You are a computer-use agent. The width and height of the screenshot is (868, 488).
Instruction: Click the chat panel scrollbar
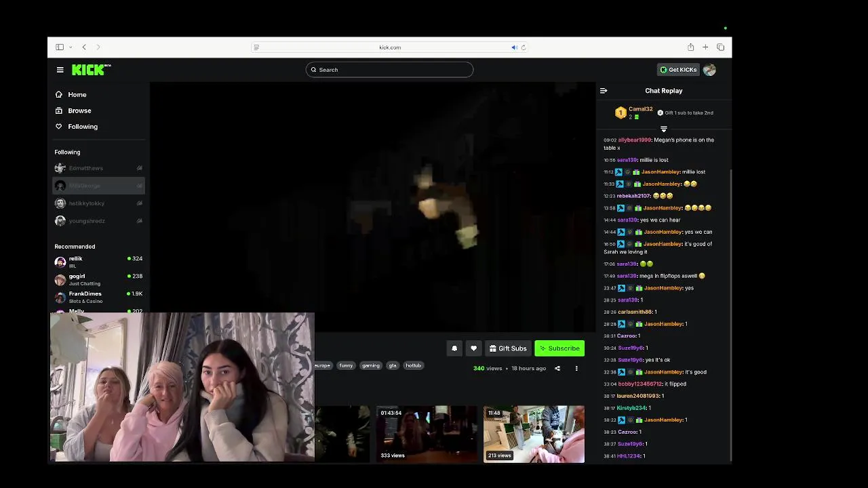(x=730, y=314)
